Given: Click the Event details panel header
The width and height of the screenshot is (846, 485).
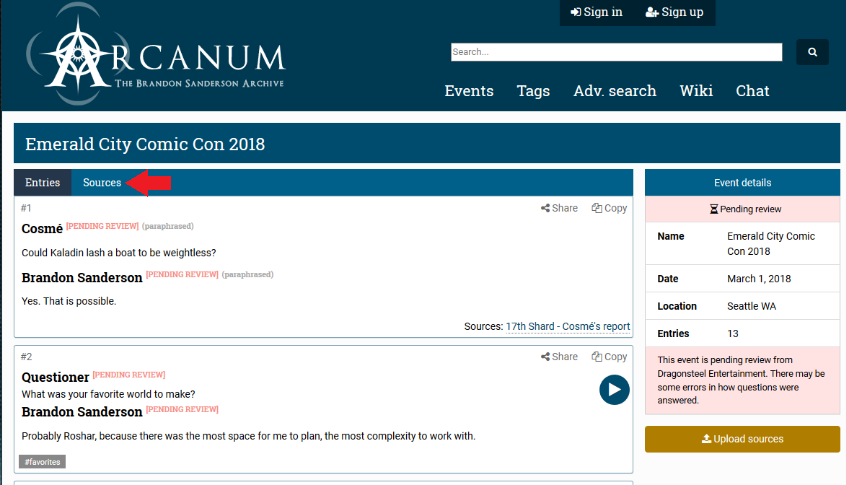Looking at the screenshot, I should (x=742, y=183).
